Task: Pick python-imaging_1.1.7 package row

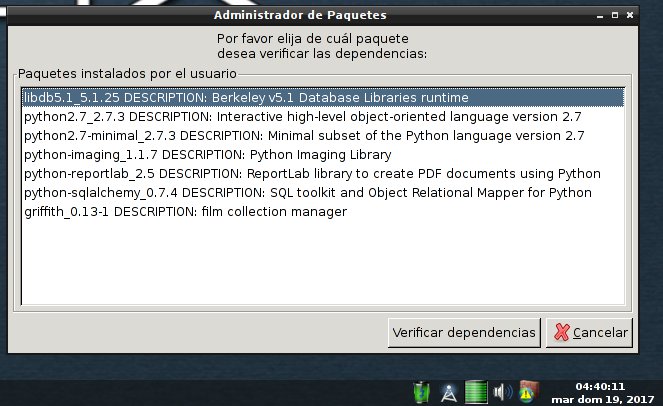Action: (323, 155)
